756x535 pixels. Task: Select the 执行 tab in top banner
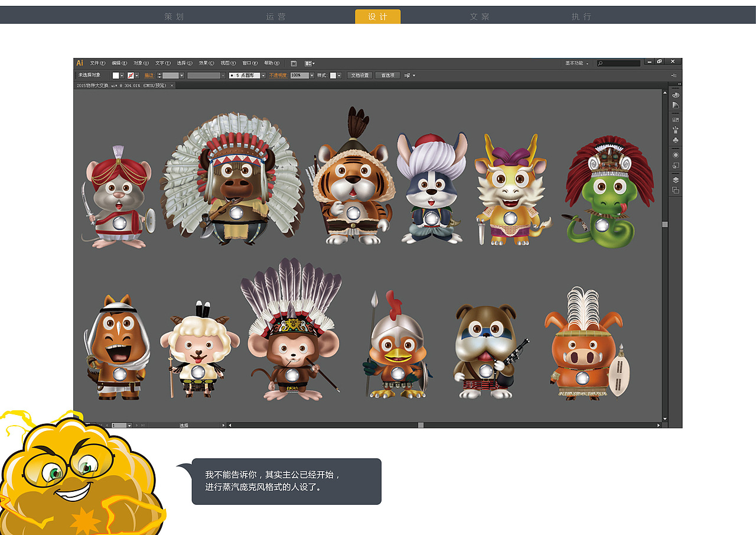click(x=581, y=17)
